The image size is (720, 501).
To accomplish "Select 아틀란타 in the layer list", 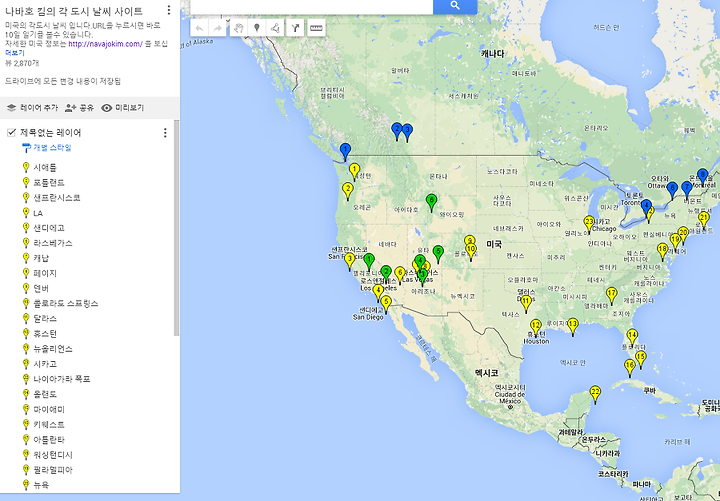I will click(49, 440).
